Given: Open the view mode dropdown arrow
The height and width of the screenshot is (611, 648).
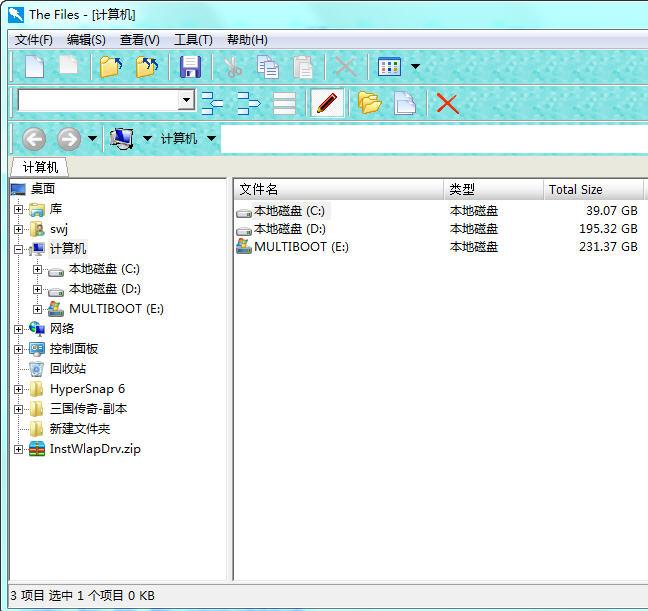Looking at the screenshot, I should pos(415,68).
